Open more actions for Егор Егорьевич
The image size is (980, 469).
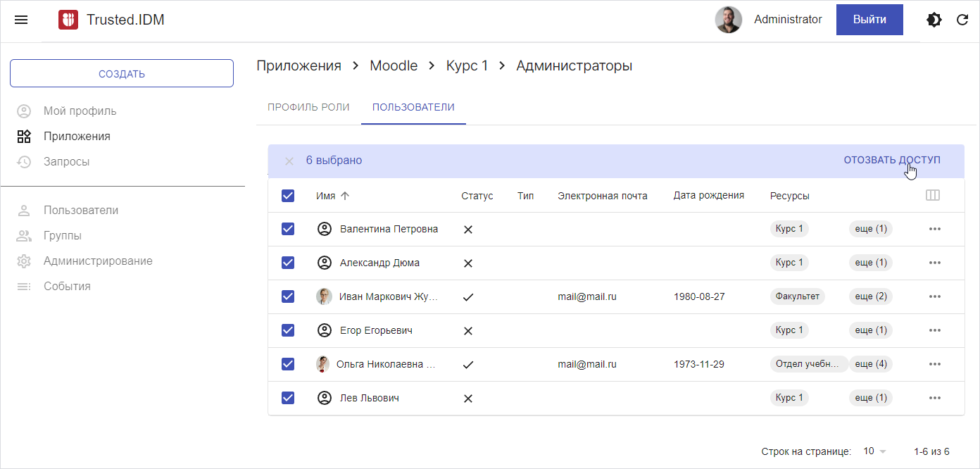click(x=935, y=330)
